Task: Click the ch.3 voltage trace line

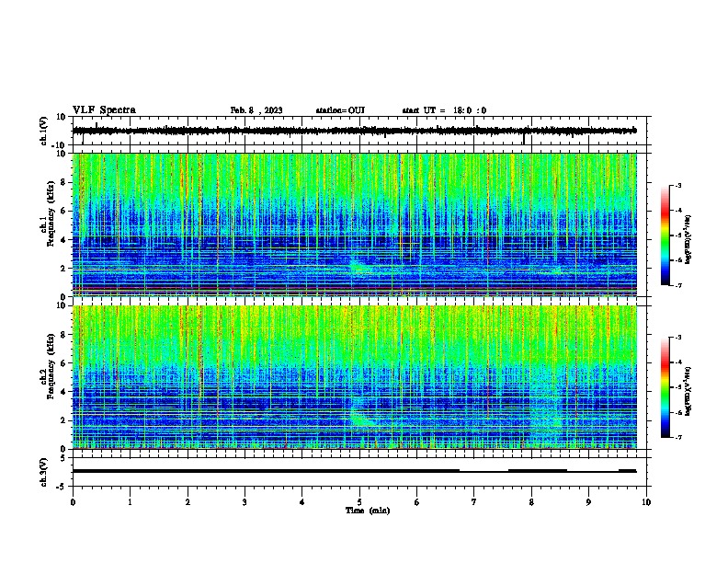Action: click(x=354, y=471)
